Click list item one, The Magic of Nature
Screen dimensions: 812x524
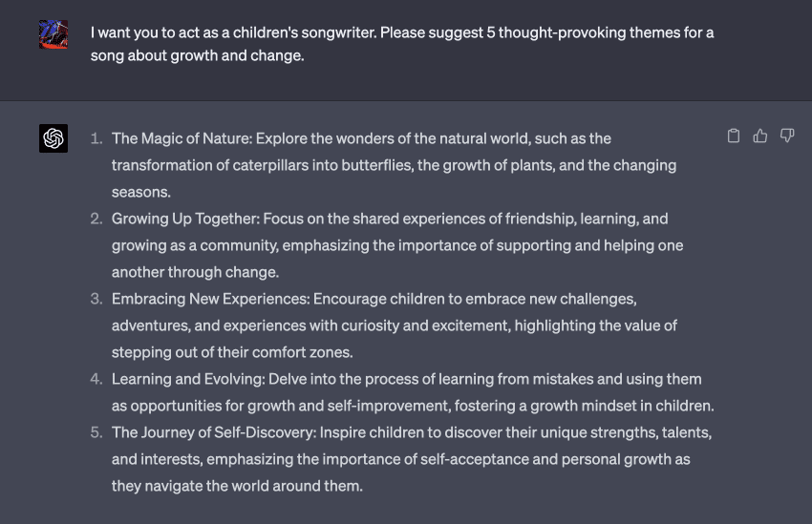394,165
